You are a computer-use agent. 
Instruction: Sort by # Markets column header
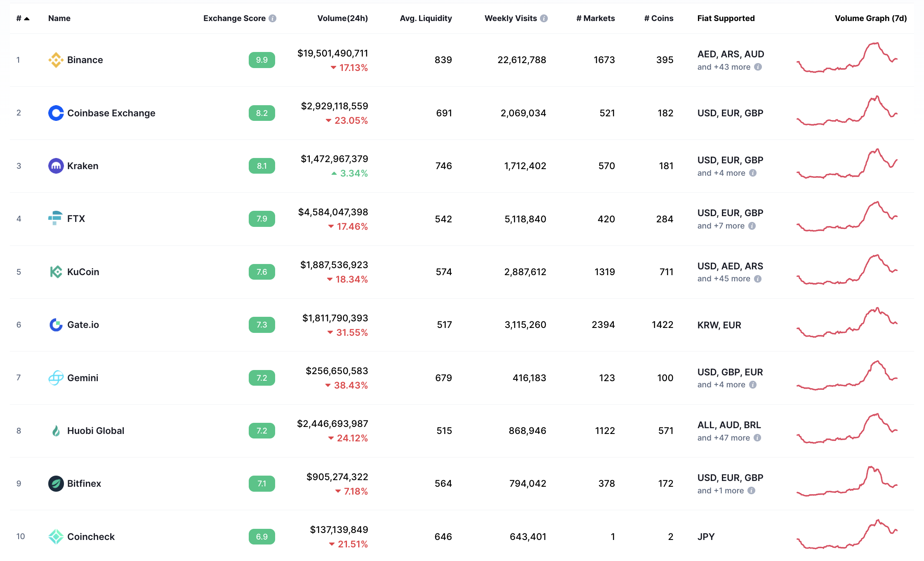click(596, 19)
